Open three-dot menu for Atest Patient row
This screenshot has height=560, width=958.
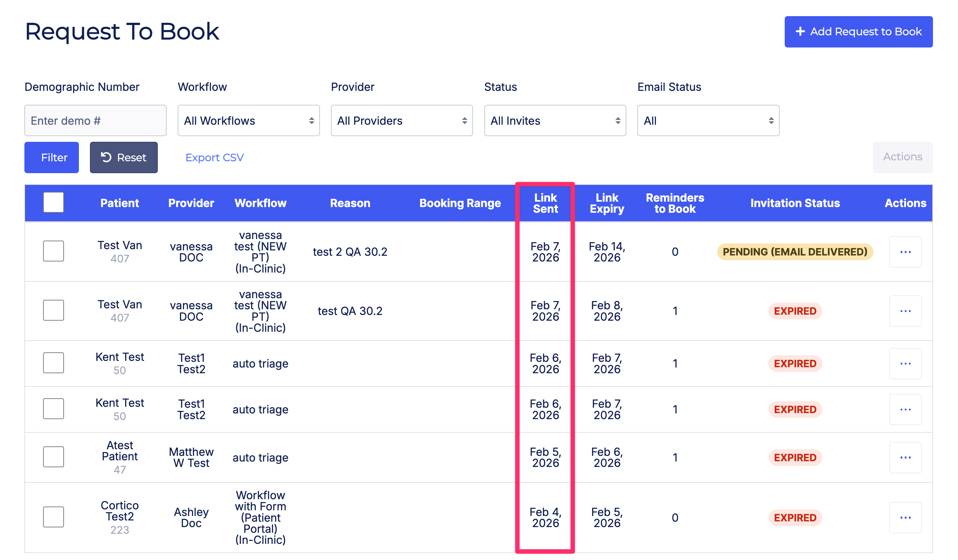pyautogui.click(x=905, y=457)
